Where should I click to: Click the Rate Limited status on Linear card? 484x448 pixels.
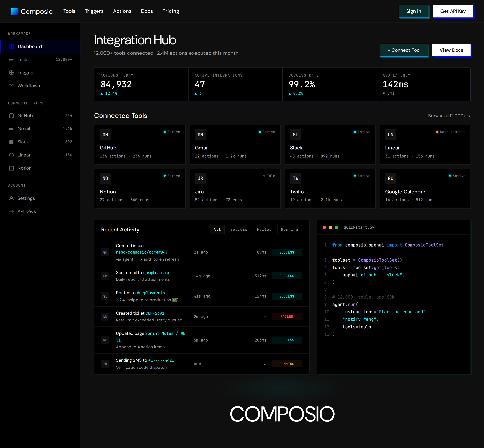tap(451, 132)
